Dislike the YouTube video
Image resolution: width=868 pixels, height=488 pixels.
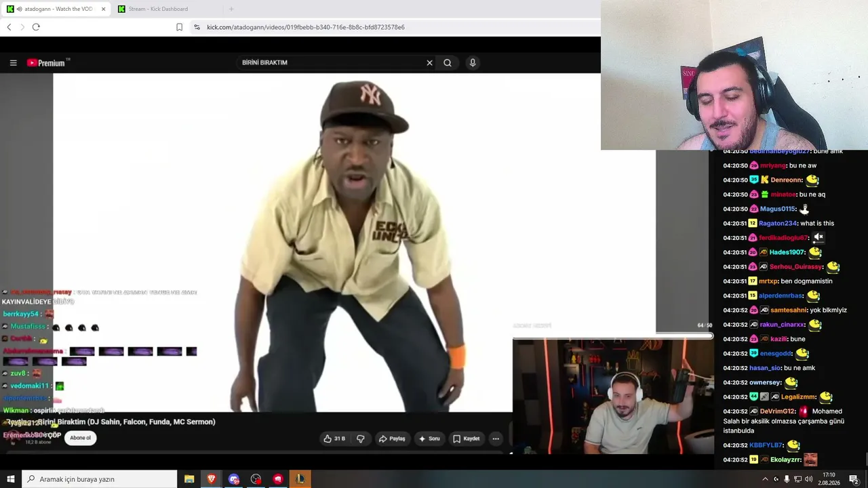click(x=361, y=439)
